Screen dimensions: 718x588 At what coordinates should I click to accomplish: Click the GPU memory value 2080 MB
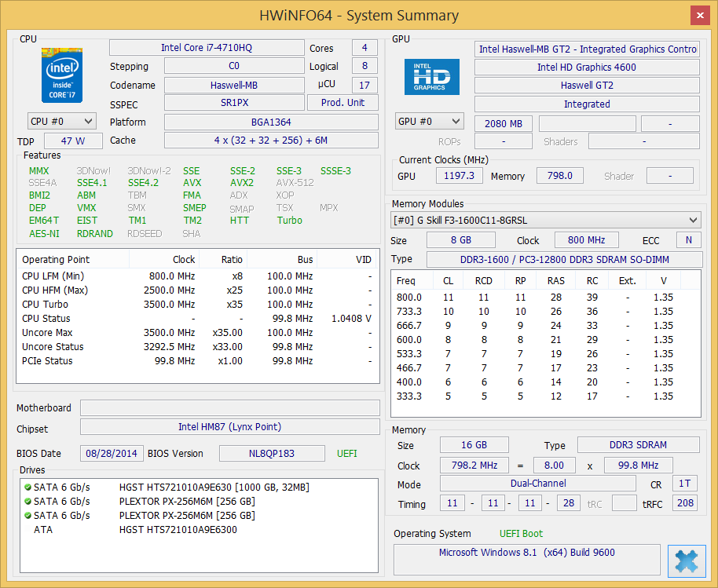pos(504,123)
